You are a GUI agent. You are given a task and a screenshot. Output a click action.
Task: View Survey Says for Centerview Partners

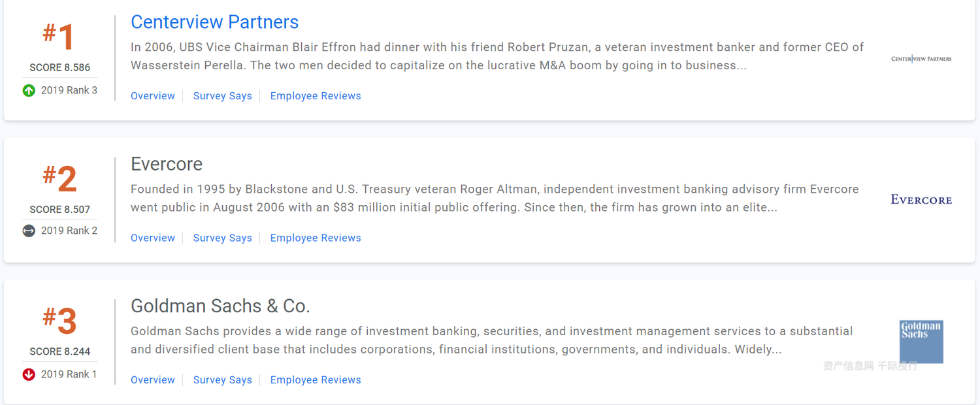click(222, 96)
